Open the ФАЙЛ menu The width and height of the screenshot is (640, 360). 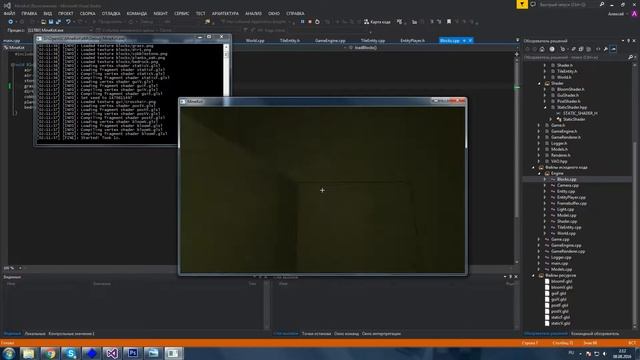click(x=9, y=13)
